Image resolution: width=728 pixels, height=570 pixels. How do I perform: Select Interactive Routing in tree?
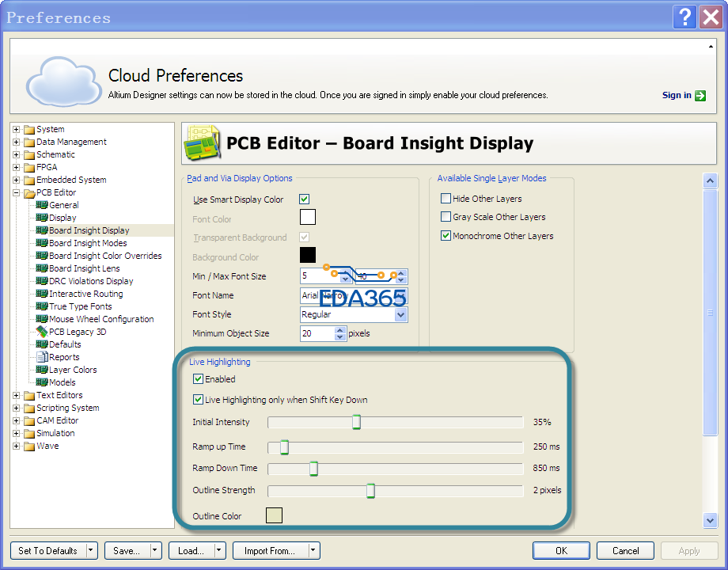pos(86,294)
